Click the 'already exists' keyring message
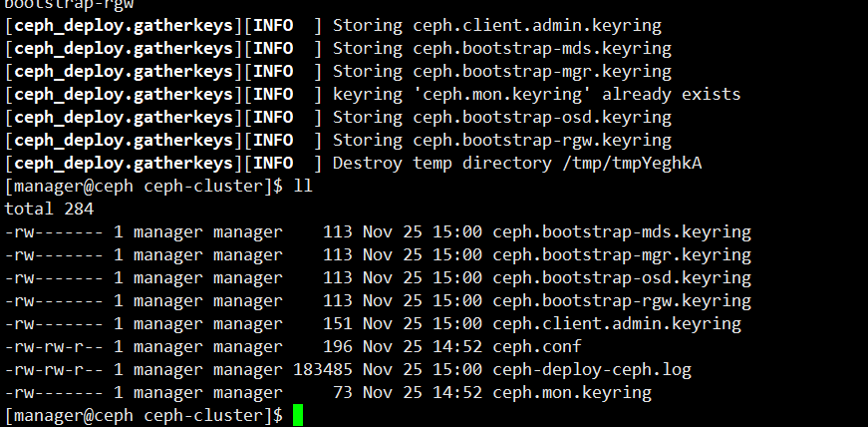The image size is (868, 427). (672, 94)
